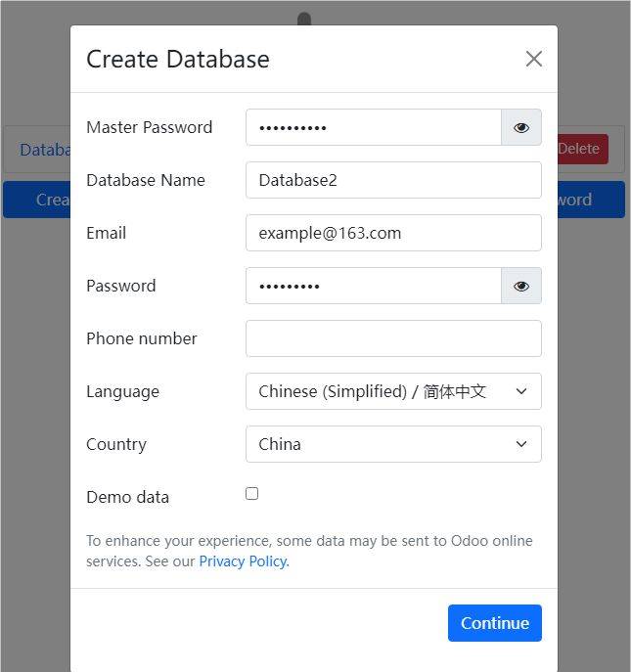Reveal the Master Password with eye icon
This screenshot has width=631, height=672.
click(520, 127)
